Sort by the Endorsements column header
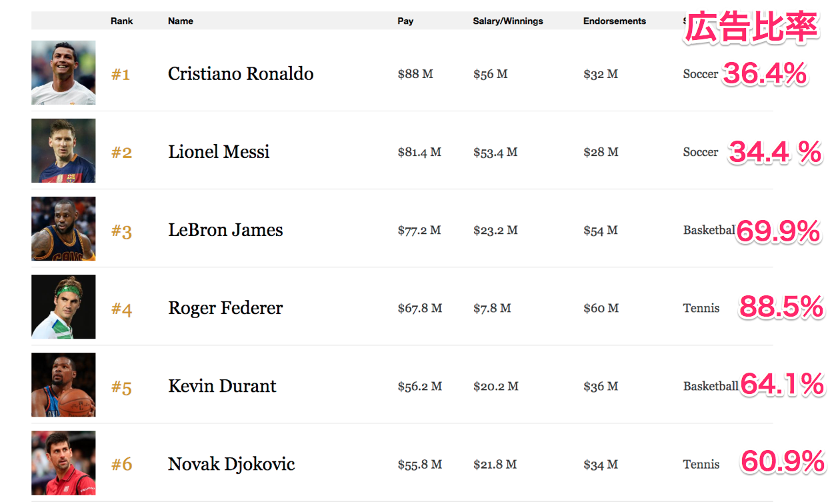834x504 pixels. click(x=615, y=21)
